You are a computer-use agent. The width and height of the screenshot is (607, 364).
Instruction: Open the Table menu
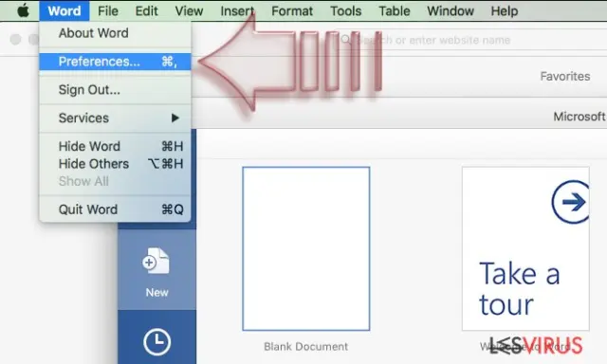[395, 10]
